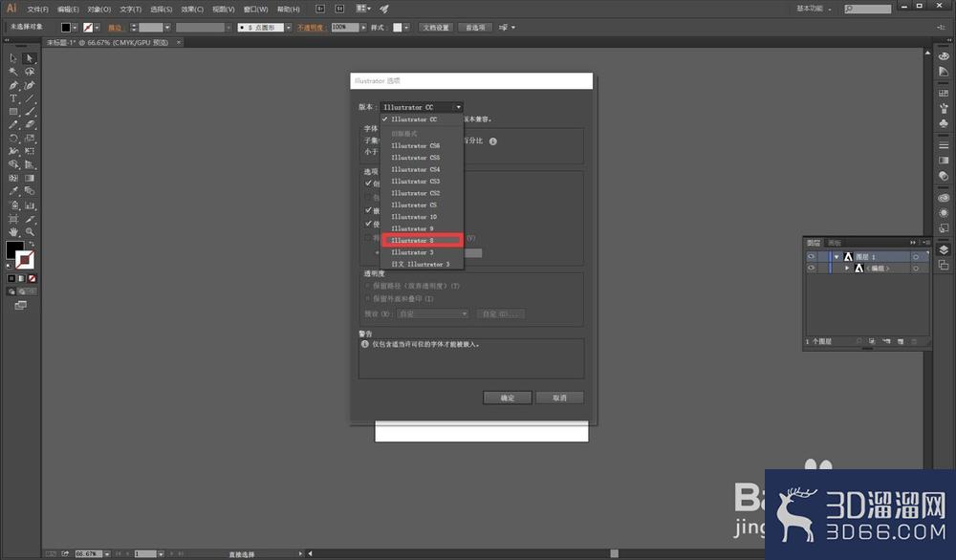Click the None color mode button
Image resolution: width=956 pixels, height=560 pixels.
[32, 278]
